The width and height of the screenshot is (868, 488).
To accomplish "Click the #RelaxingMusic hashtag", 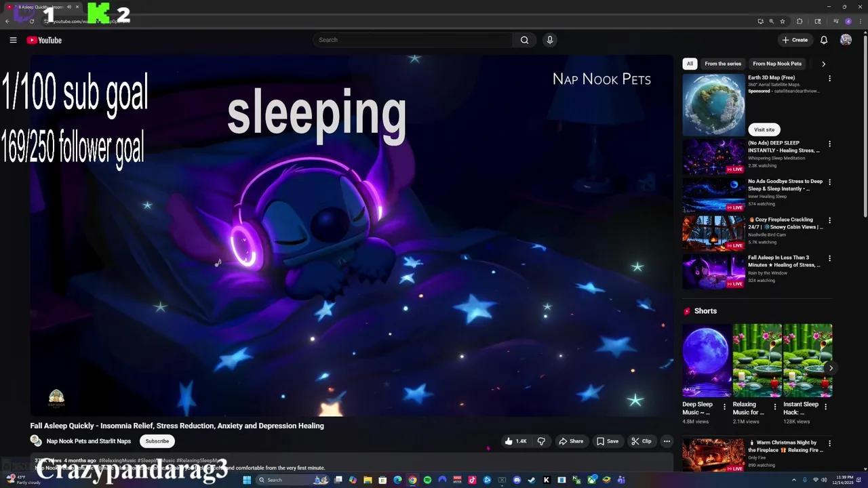I will (x=117, y=460).
